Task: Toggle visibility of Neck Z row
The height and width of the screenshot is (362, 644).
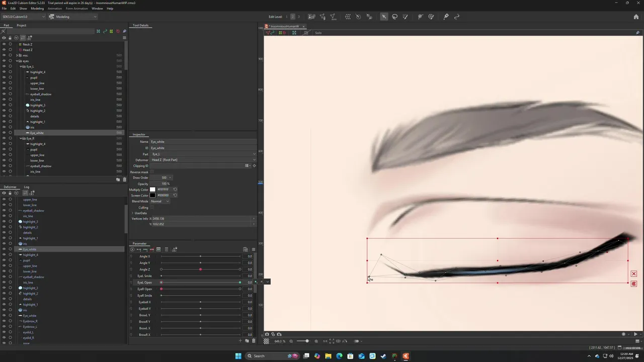Action: [4, 44]
